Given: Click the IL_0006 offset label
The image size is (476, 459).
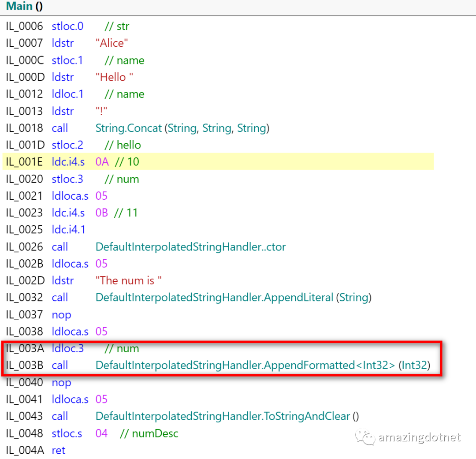Looking at the screenshot, I should 24,26.
